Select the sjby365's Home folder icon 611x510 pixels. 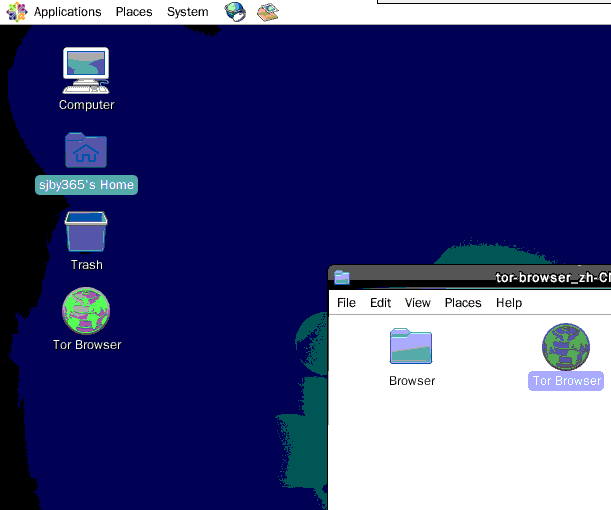(x=86, y=150)
